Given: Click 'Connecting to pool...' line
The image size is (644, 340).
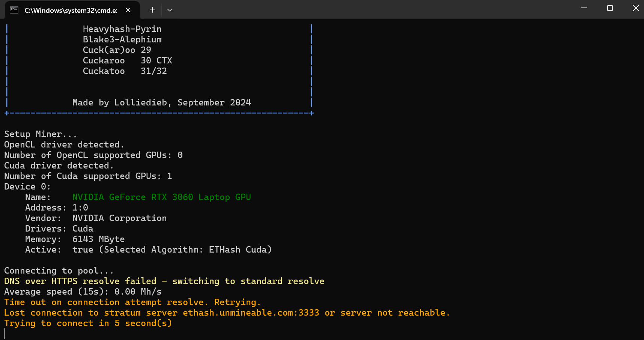Looking at the screenshot, I should tap(59, 271).
